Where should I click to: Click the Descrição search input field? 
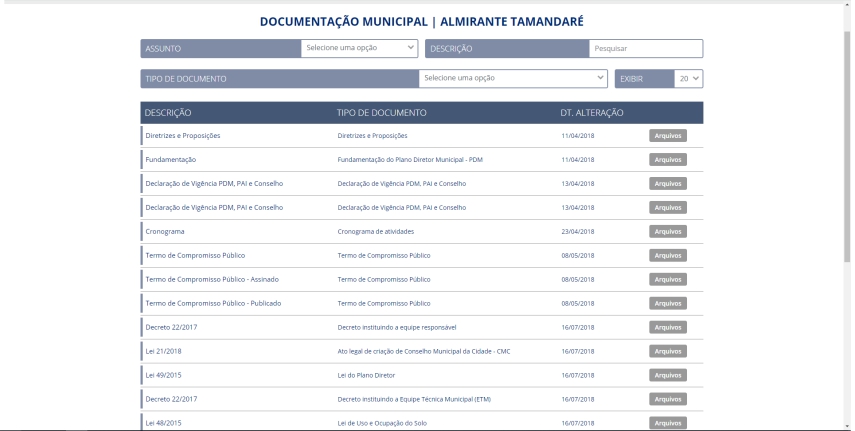point(645,48)
